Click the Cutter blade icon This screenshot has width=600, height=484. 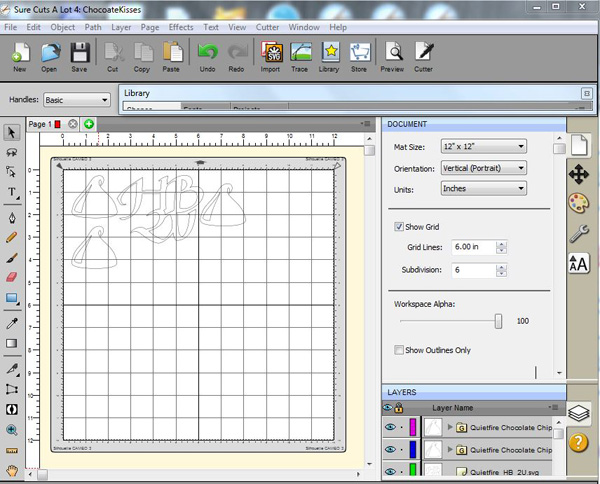[424, 52]
